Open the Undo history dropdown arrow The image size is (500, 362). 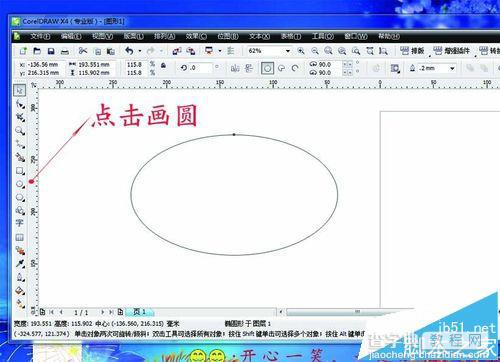[140, 51]
